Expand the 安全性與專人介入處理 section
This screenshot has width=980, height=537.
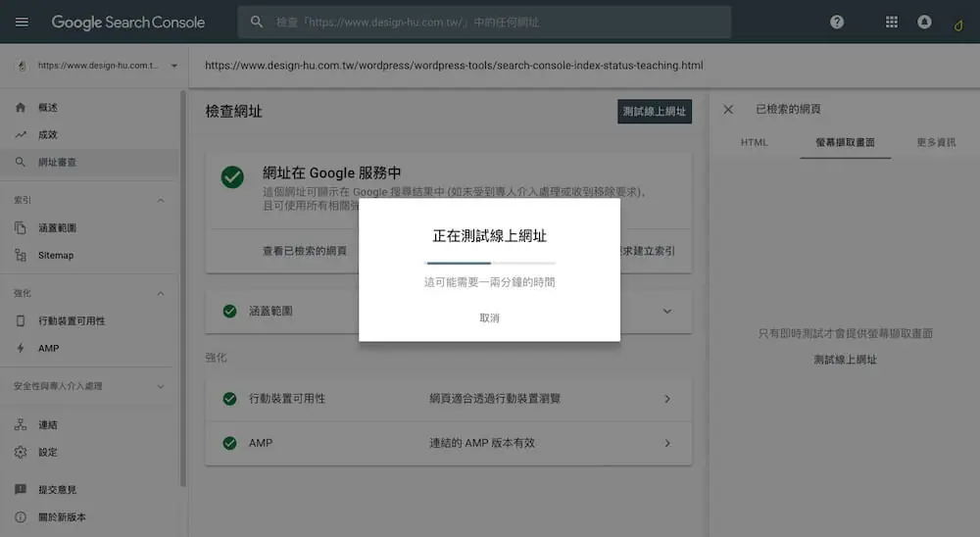point(161,386)
